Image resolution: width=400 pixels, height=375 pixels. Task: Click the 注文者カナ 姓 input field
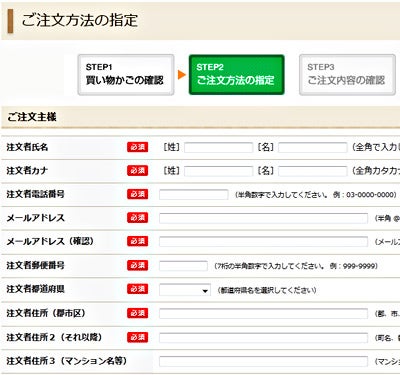[218, 171]
